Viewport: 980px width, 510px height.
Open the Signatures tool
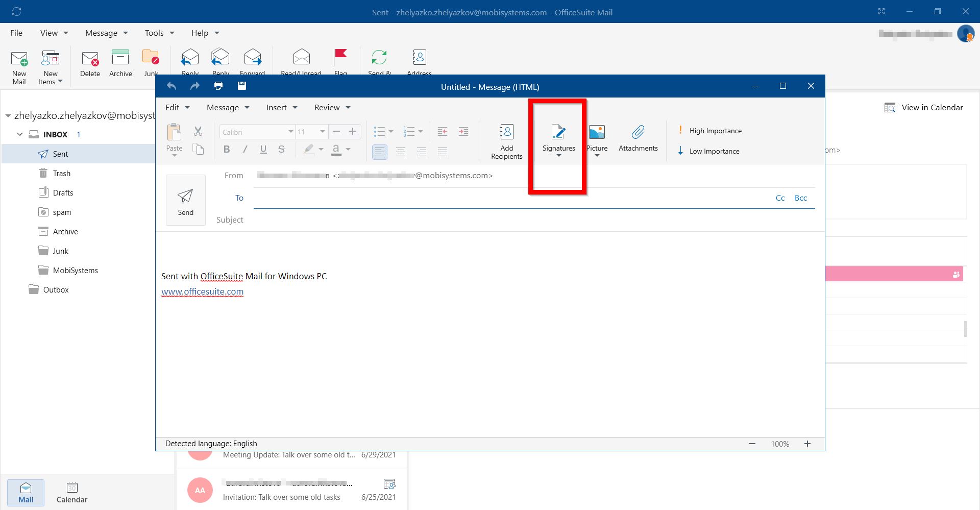(558, 139)
